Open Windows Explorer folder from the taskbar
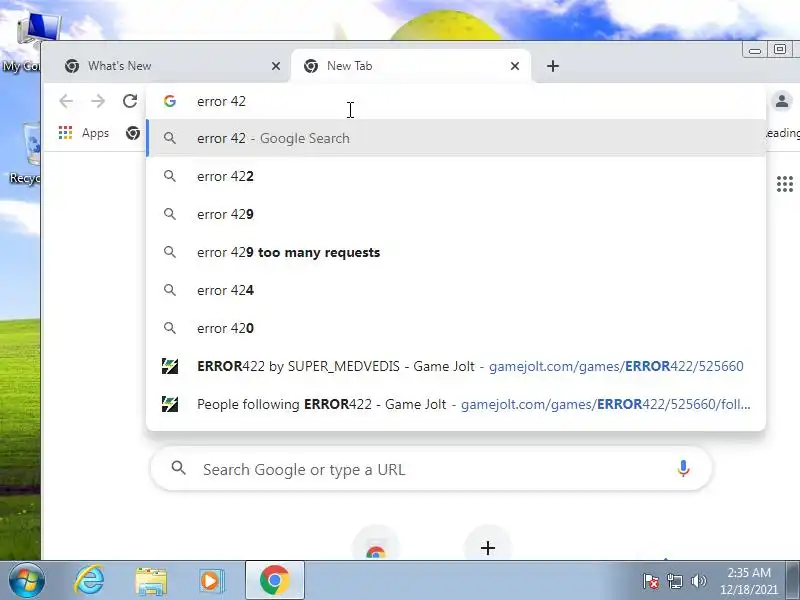This screenshot has height=600, width=800. (151, 581)
